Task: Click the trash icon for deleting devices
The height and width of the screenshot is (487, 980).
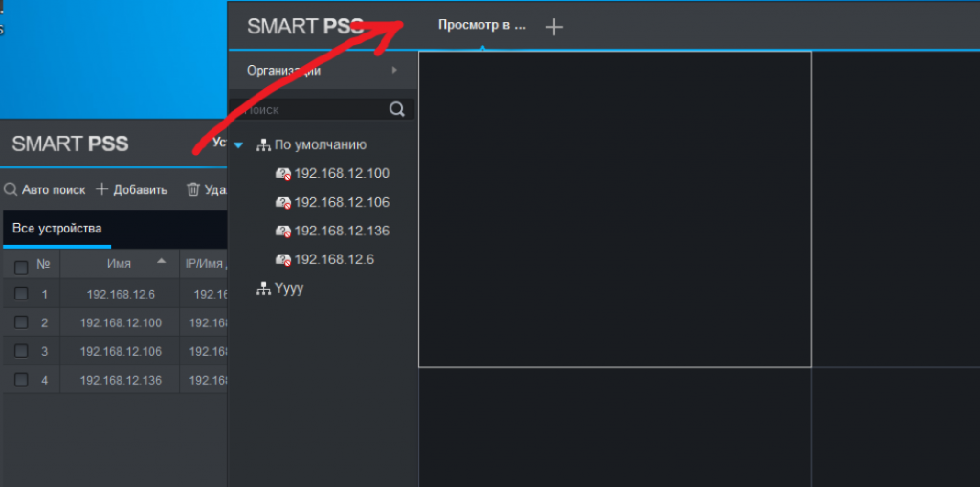Action: (193, 189)
